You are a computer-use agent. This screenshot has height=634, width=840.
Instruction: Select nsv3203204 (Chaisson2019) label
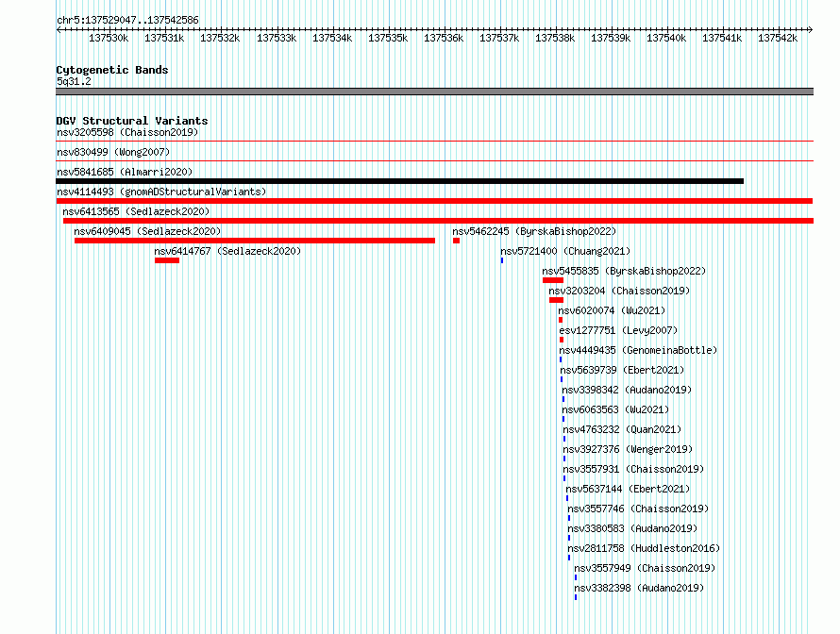619,291
